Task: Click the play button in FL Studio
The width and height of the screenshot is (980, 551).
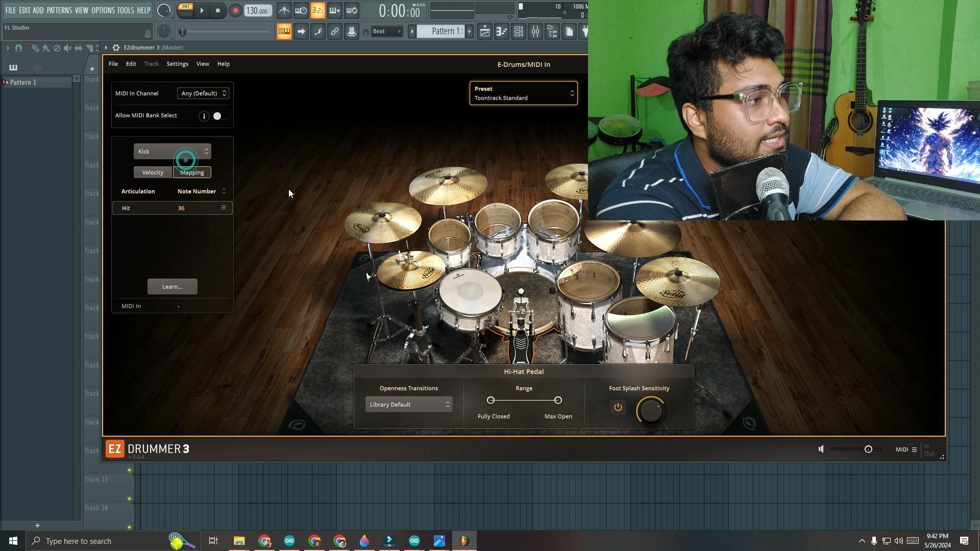Action: pos(202,10)
